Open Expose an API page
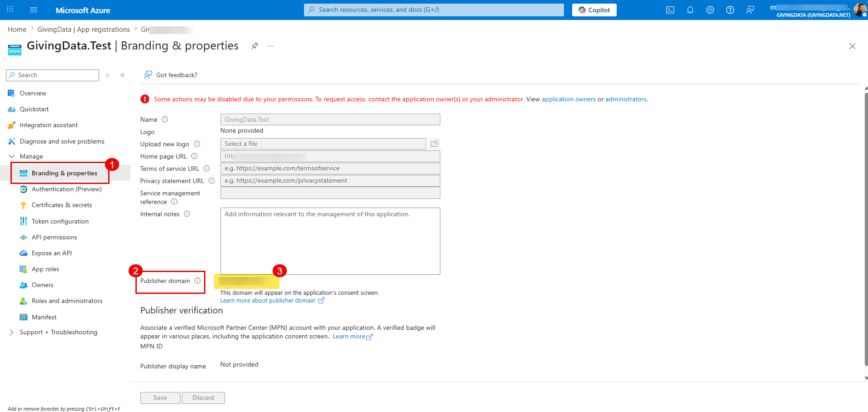 click(x=52, y=253)
